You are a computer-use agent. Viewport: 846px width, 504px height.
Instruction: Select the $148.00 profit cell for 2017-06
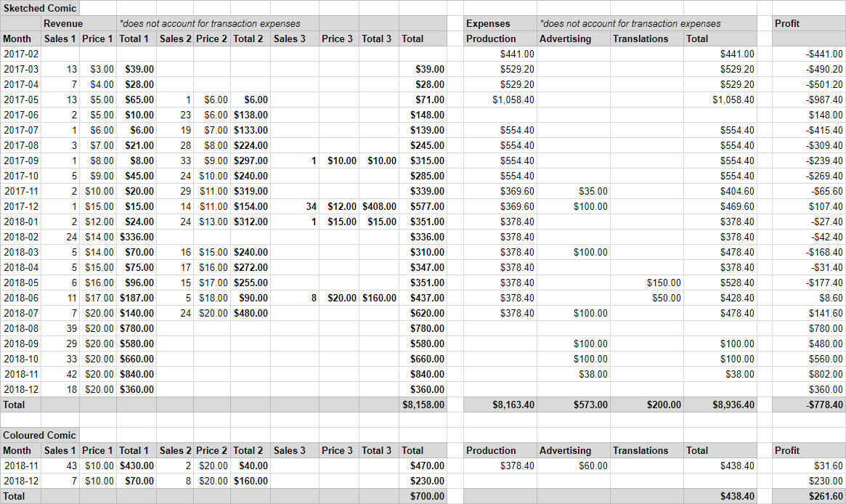809,115
